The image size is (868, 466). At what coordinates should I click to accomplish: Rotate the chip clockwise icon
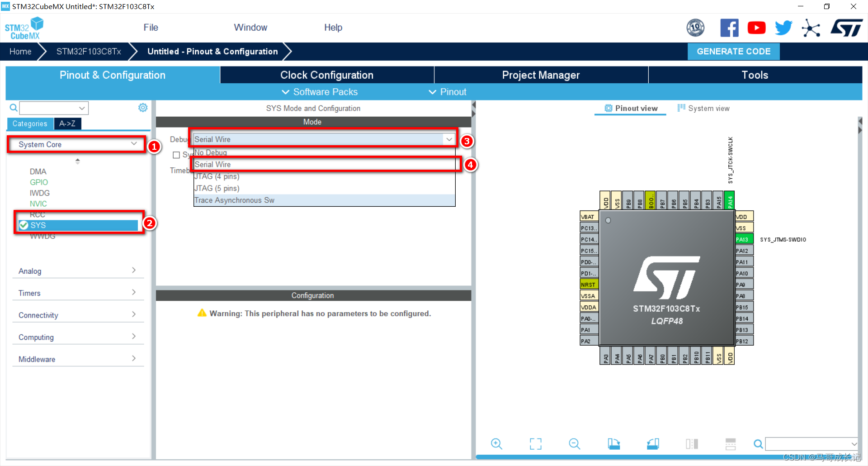613,444
